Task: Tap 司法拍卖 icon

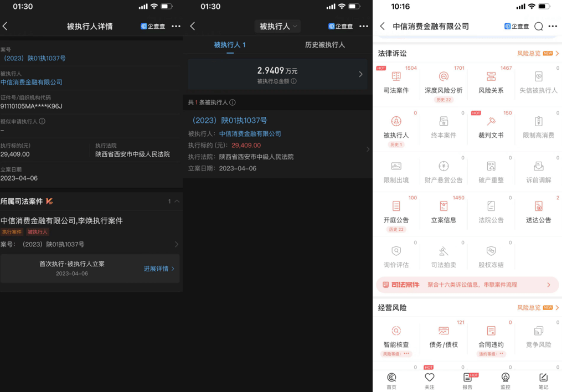Action: (444, 251)
